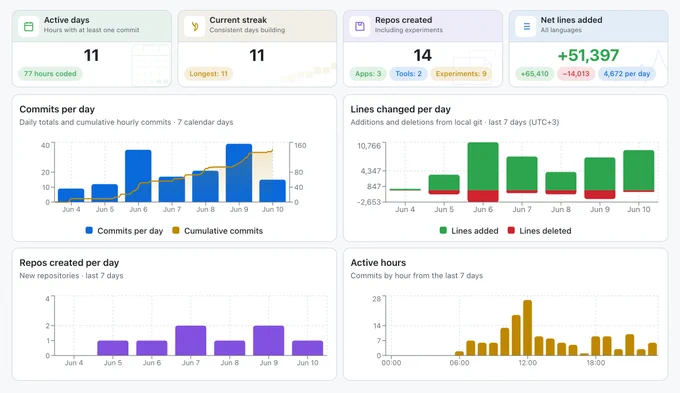Screen dimensions: 680x393
Task: Select the Jun 10 bar in Commits per day
Action: tap(272, 191)
